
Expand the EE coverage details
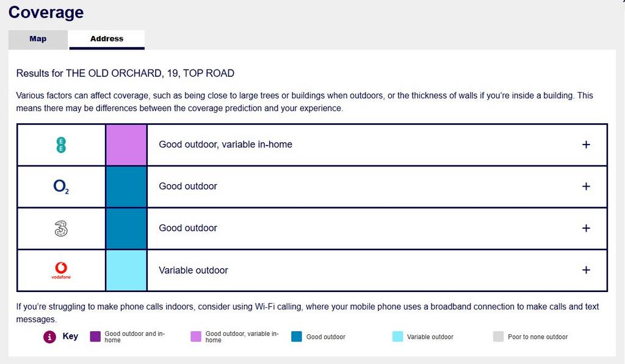point(586,145)
